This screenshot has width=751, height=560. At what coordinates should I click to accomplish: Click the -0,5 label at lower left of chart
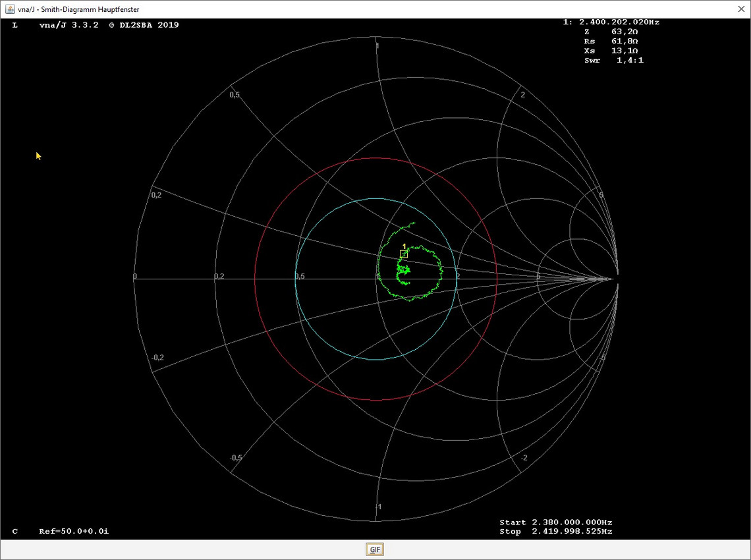pos(235,458)
